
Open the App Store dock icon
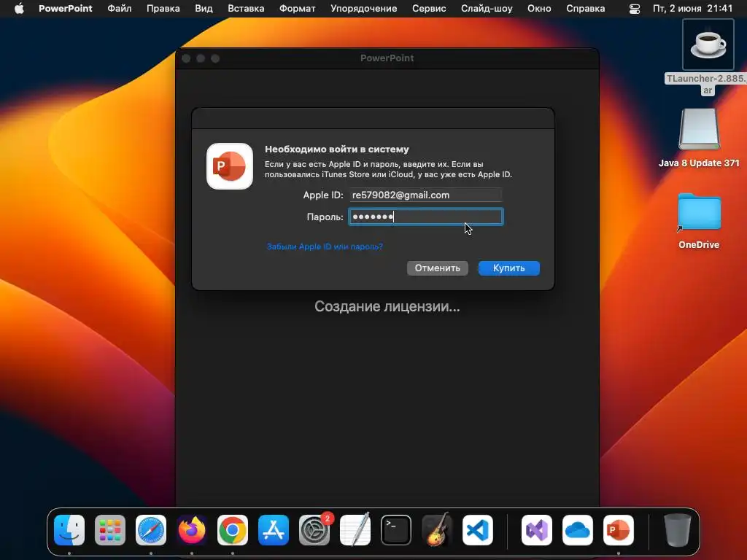point(274,529)
